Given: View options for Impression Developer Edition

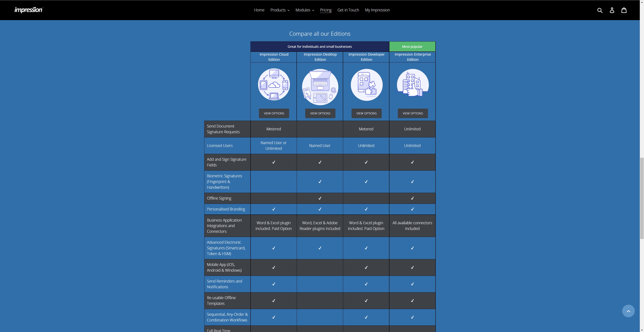Looking at the screenshot, I should [x=366, y=113].
